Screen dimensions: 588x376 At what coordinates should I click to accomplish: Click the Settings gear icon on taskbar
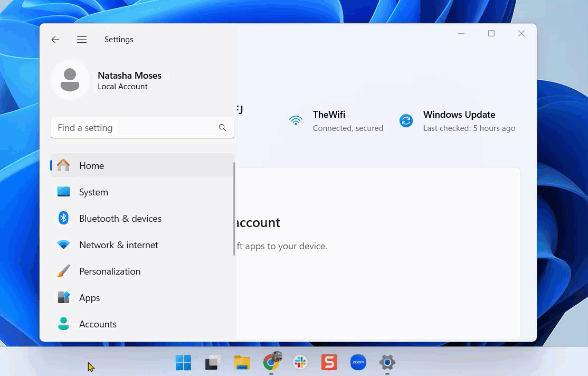387,362
